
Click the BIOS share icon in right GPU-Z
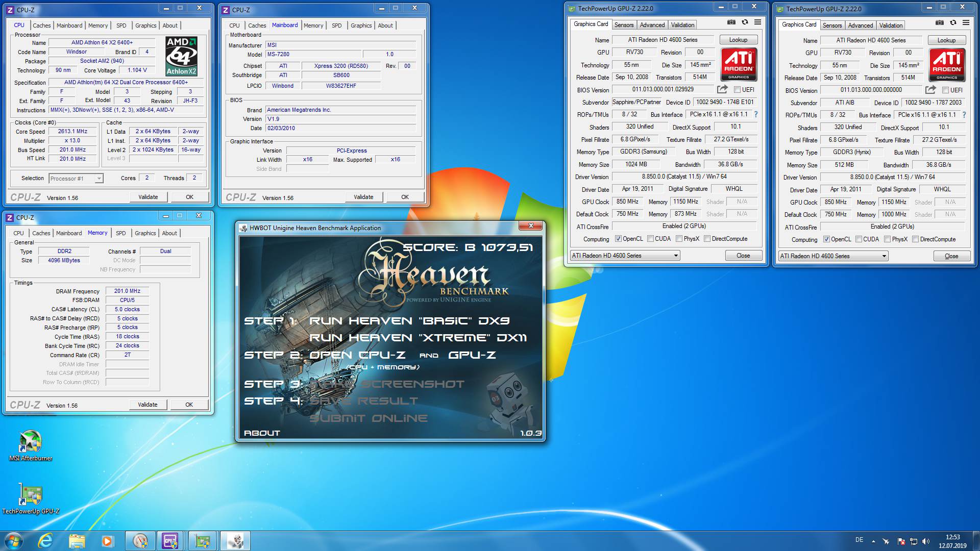tap(930, 90)
